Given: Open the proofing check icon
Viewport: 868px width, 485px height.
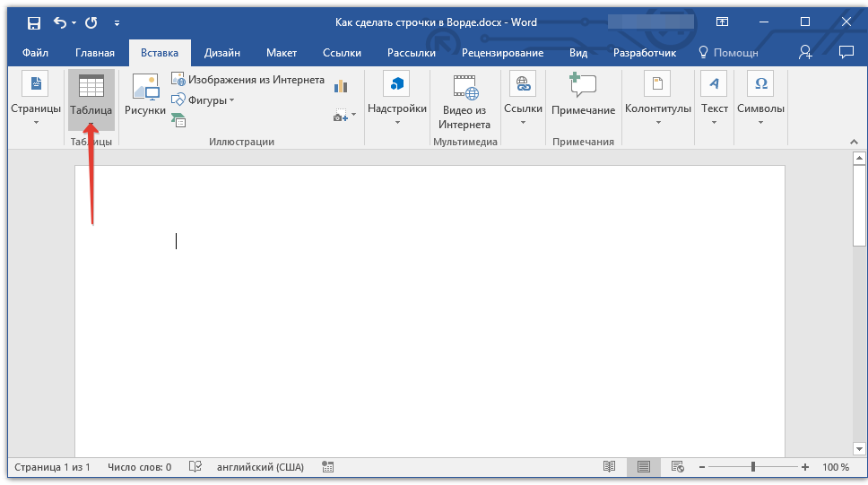Looking at the screenshot, I should tap(195, 467).
